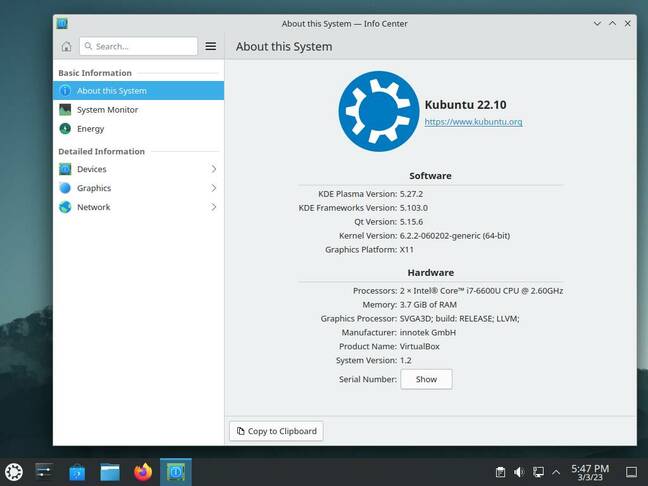648x486 pixels.
Task: Expand the Devices chevron
Action: [214, 169]
